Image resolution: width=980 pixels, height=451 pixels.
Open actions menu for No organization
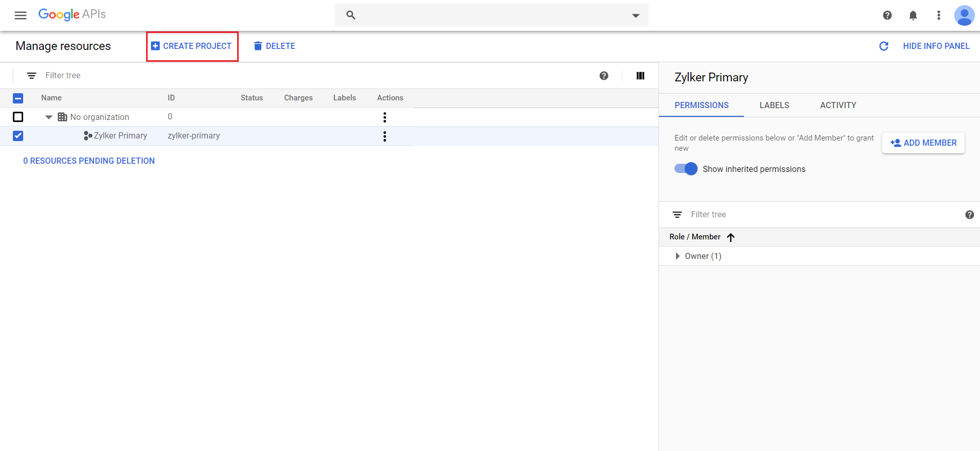(385, 117)
